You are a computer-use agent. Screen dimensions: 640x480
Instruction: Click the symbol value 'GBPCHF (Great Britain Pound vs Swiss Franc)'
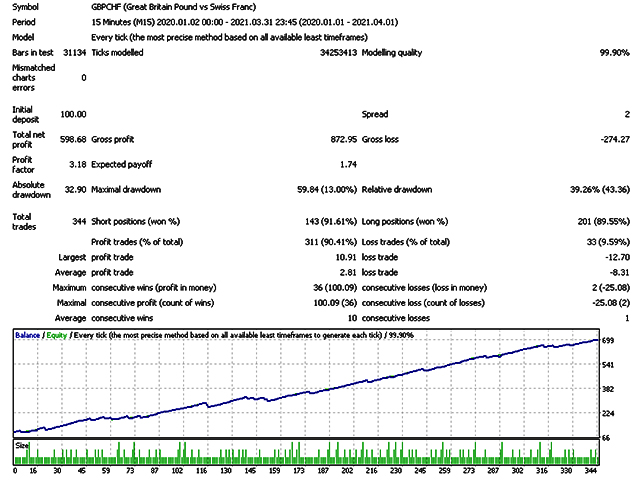pos(173,7)
